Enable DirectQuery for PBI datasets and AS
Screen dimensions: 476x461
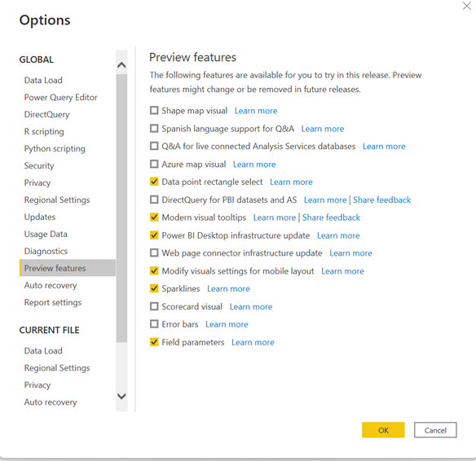click(154, 200)
